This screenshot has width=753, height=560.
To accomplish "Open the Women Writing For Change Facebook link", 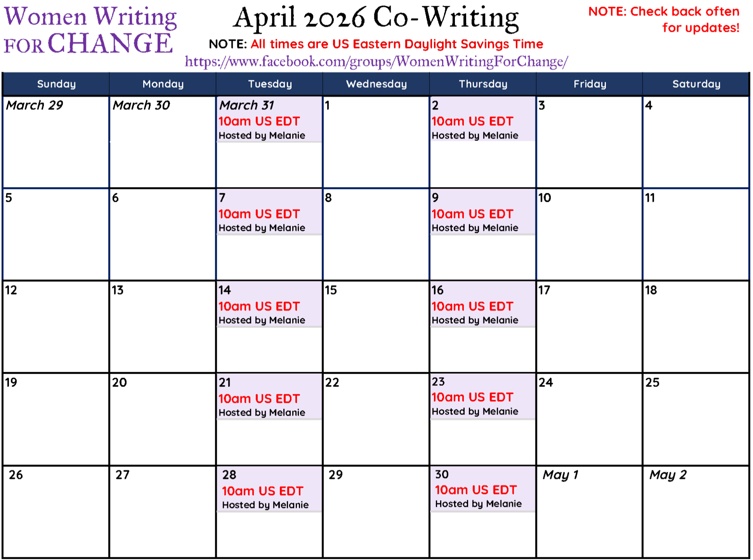I will pos(376,61).
